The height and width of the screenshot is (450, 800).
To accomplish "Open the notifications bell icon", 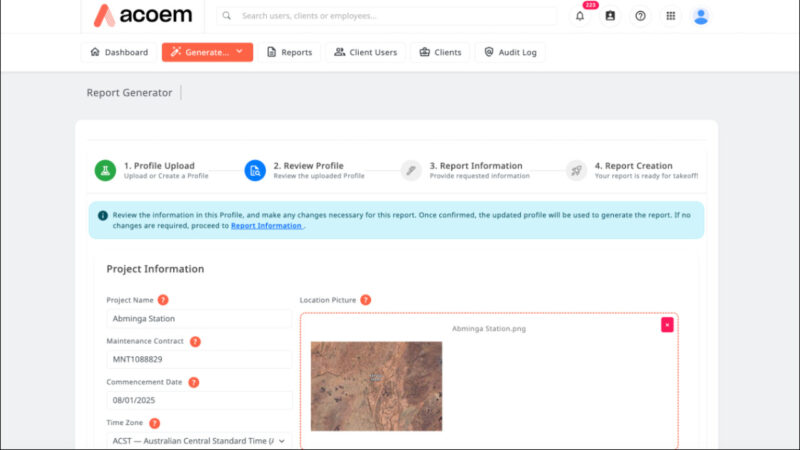I will point(580,16).
